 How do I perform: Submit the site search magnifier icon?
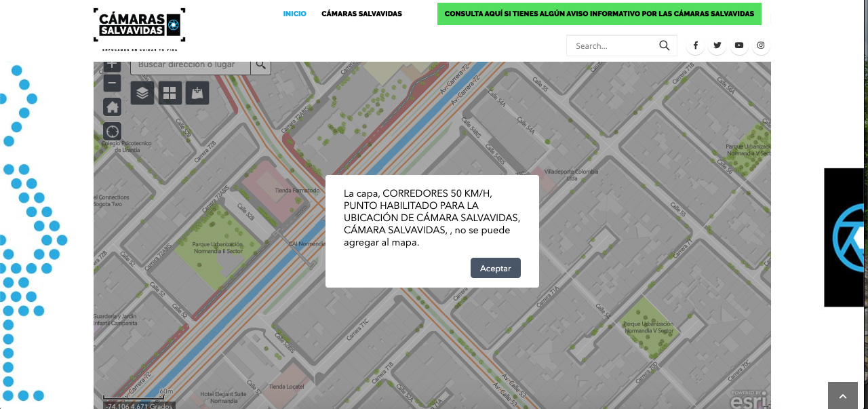pyautogui.click(x=664, y=45)
